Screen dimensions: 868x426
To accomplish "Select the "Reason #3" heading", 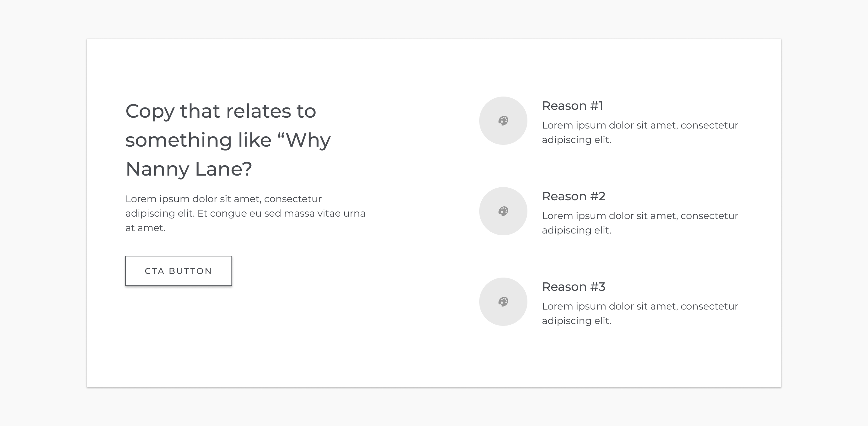I will pyautogui.click(x=574, y=287).
